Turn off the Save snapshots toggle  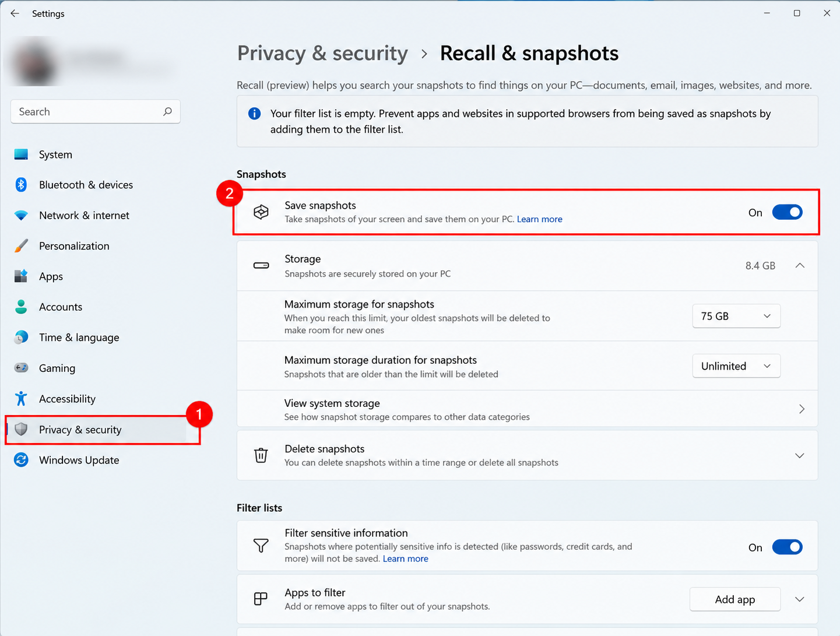pos(787,212)
